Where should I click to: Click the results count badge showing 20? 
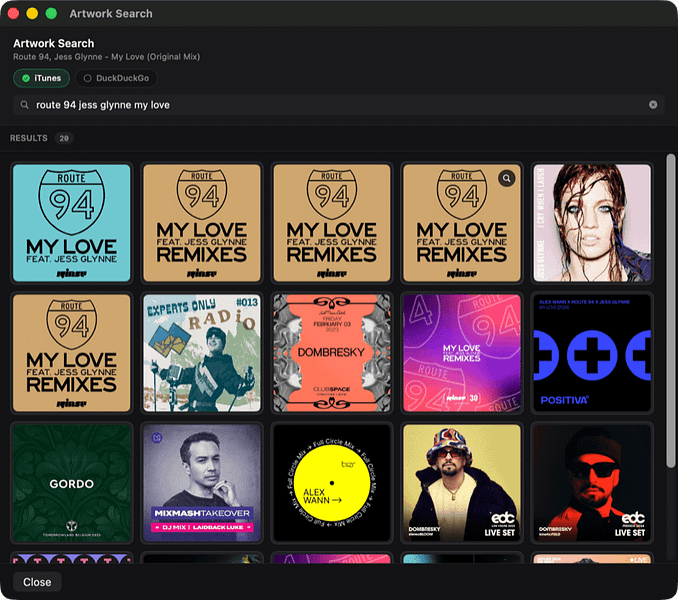pos(64,138)
